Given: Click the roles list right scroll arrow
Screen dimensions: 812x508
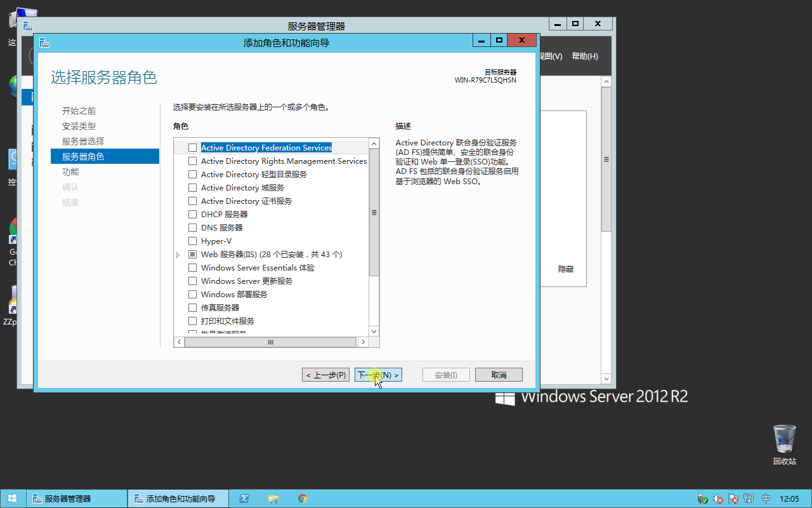Looking at the screenshot, I should click(363, 342).
